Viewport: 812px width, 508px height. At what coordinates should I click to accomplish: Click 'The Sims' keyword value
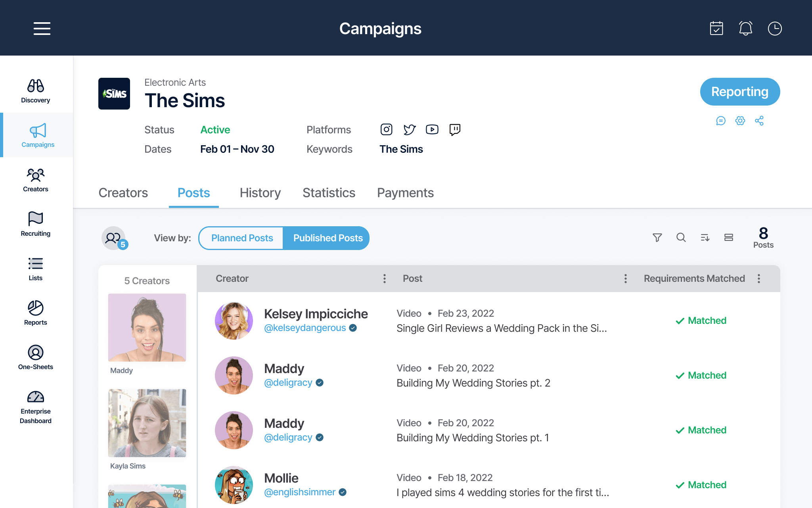pos(401,149)
